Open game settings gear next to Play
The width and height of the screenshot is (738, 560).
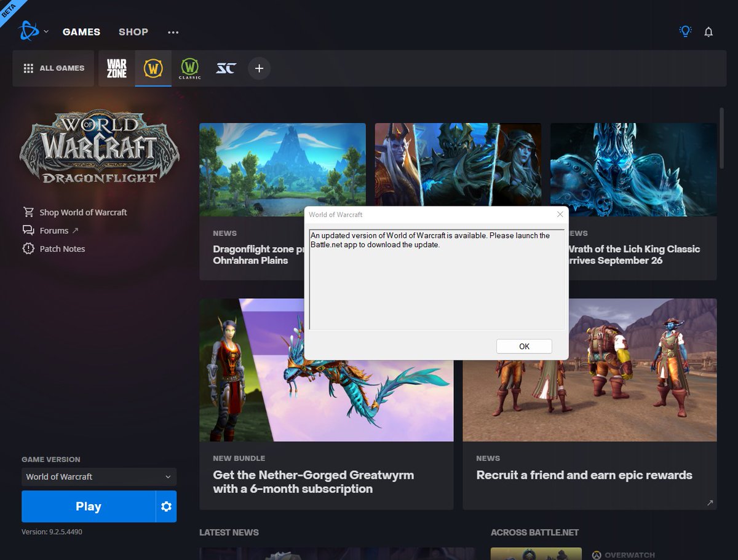point(166,507)
